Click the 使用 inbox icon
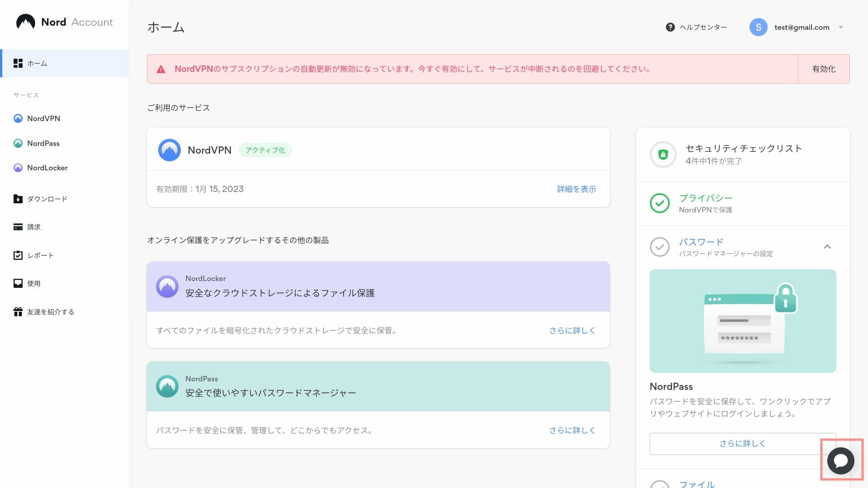The width and height of the screenshot is (868, 488). (18, 283)
